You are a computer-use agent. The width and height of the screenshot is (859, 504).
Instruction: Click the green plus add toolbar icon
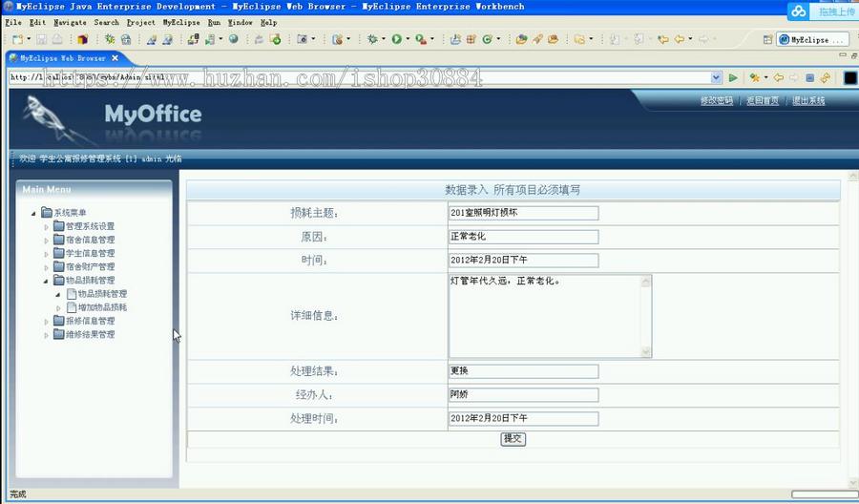coord(276,39)
